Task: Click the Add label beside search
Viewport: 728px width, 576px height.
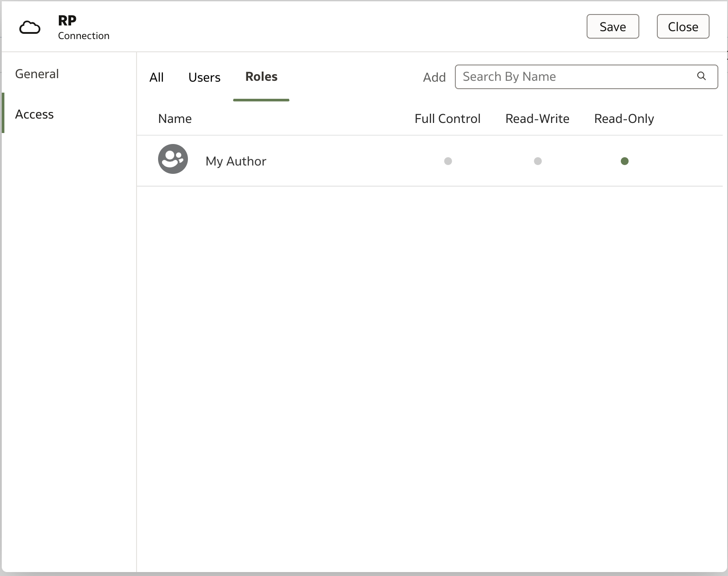Action: coord(434,77)
